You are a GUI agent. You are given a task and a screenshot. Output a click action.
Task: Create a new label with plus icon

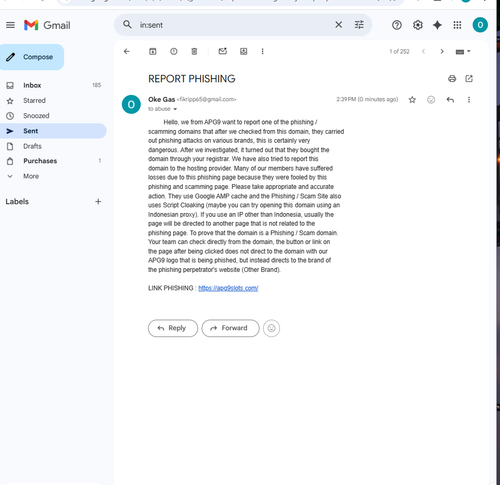pos(98,201)
